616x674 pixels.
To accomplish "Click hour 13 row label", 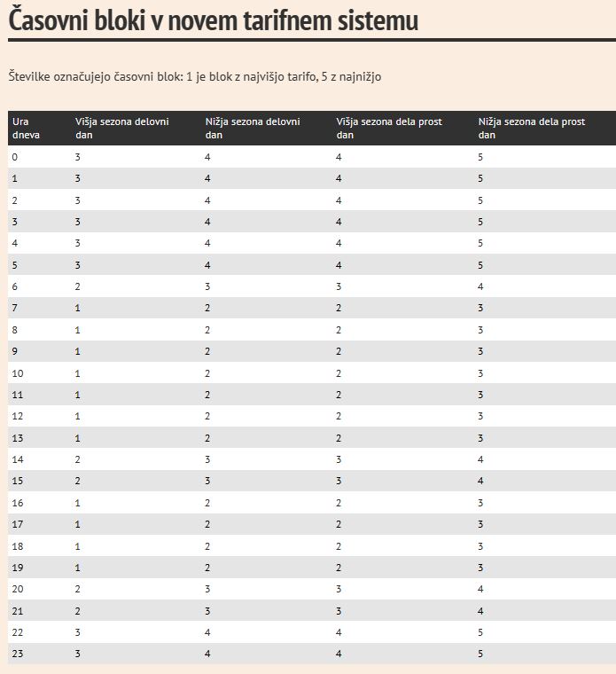I will tap(18, 438).
